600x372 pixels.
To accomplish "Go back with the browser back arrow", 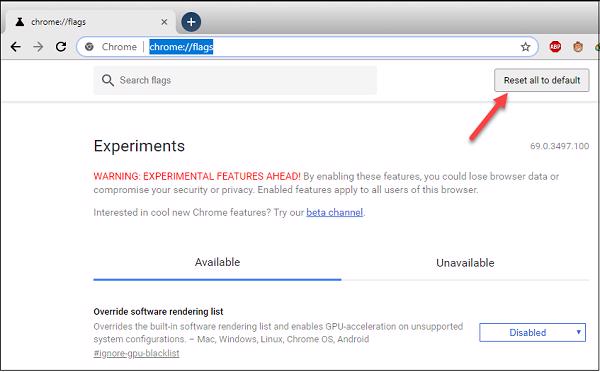I will pos(16,47).
